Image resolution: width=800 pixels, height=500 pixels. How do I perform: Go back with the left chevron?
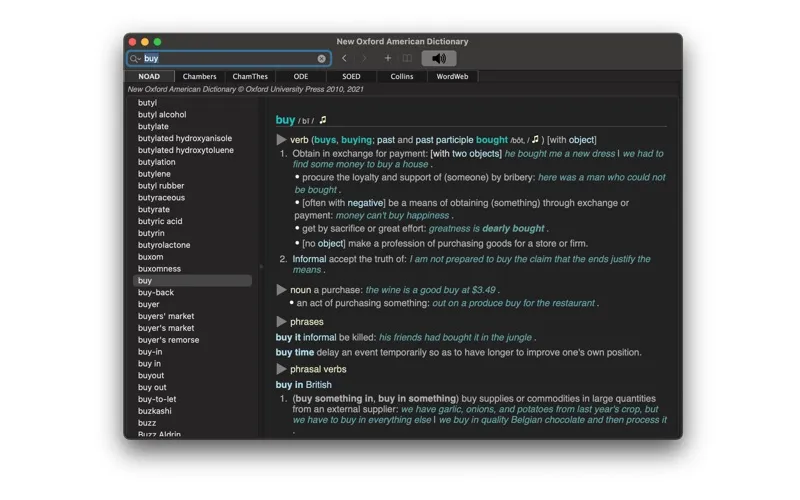tap(344, 58)
